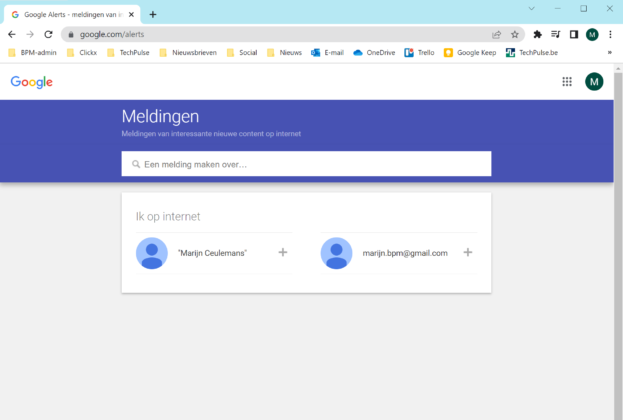Click the "Een melding maken over..." search field
The image size is (623, 420).
pyautogui.click(x=306, y=164)
